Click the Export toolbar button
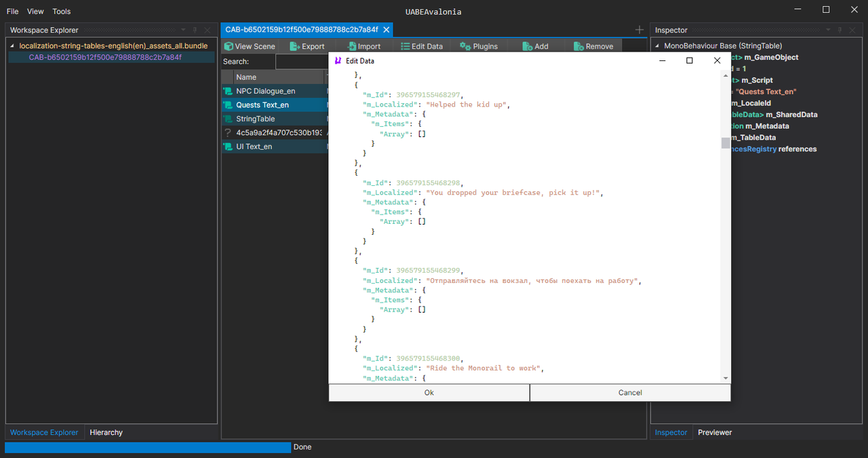Viewport: 868px width, 458px height. [307, 46]
